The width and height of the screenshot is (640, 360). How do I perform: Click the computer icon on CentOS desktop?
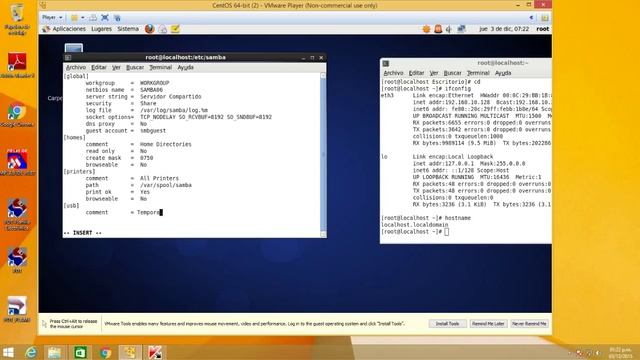coord(73,48)
